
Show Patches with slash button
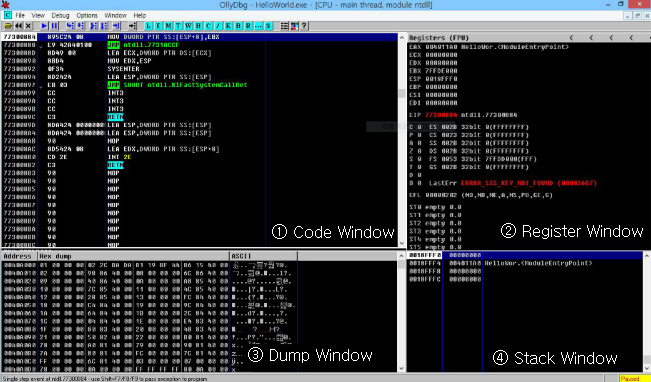pos(218,26)
